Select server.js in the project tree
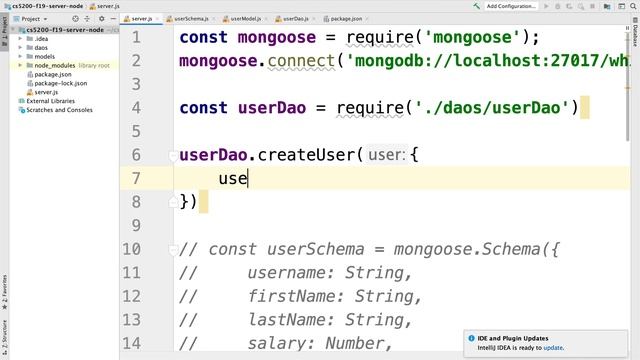The height and width of the screenshot is (360, 640). 46,92
